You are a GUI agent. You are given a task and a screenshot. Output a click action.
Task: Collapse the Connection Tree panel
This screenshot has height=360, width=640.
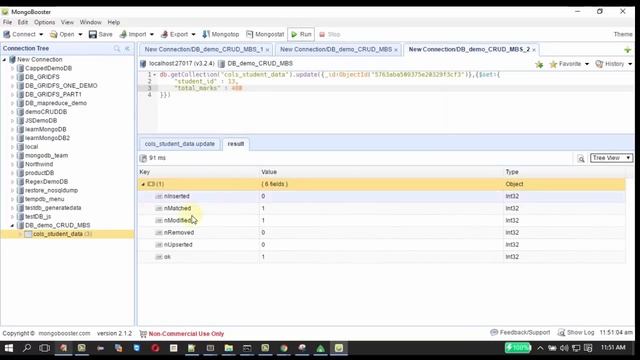(x=127, y=48)
